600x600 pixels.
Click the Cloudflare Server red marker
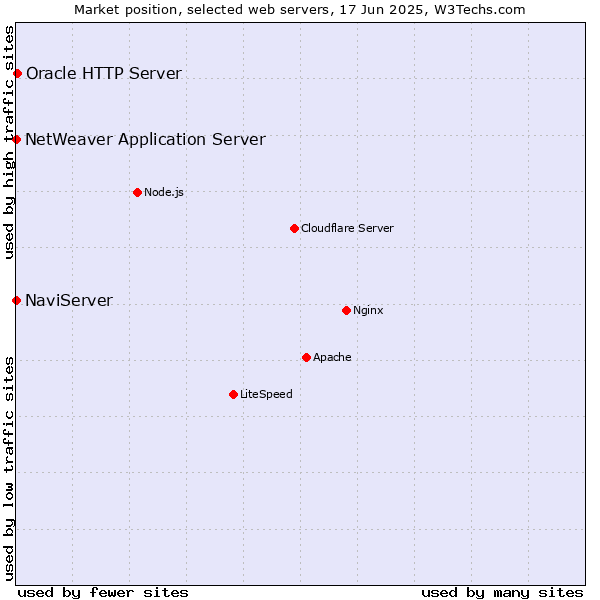tap(294, 228)
